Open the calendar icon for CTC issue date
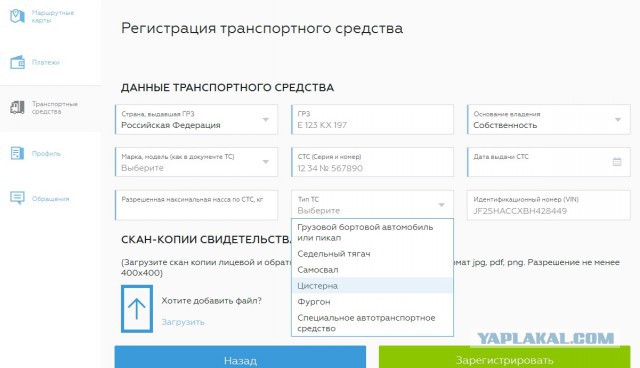The image size is (640, 368). 617,162
